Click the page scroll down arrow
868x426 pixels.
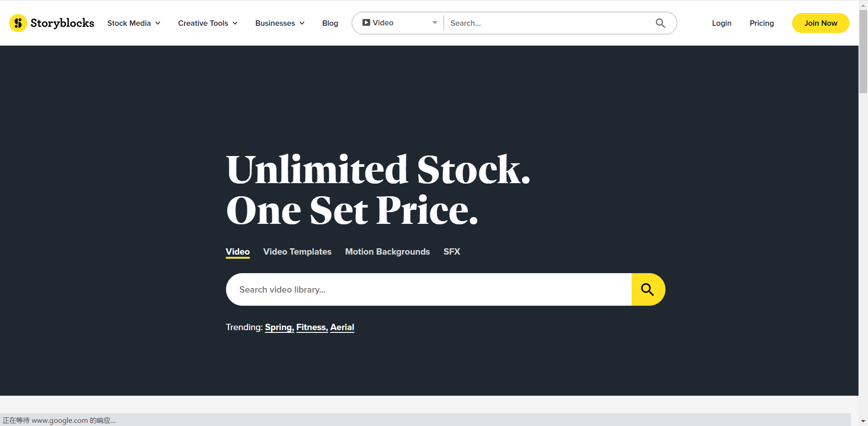coord(863,421)
